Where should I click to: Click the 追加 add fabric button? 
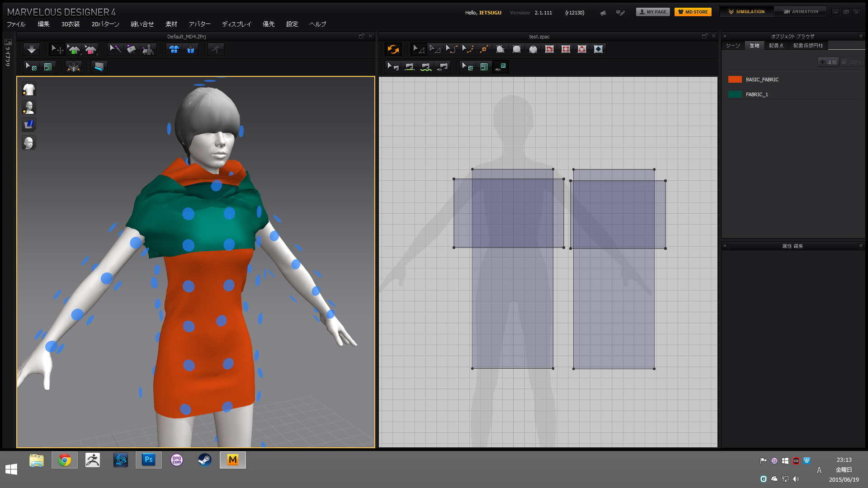[x=828, y=62]
